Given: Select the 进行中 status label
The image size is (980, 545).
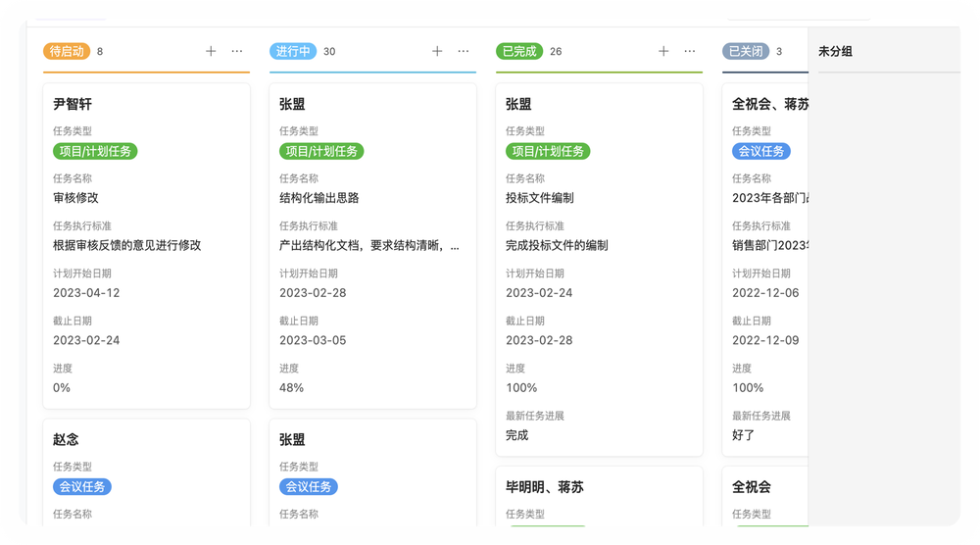Looking at the screenshot, I should tap(293, 51).
